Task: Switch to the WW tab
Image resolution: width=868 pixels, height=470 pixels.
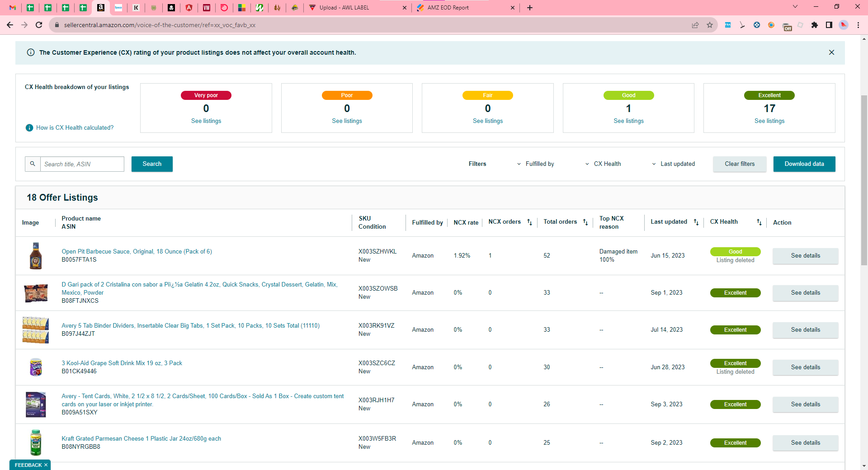Action: click(x=207, y=8)
